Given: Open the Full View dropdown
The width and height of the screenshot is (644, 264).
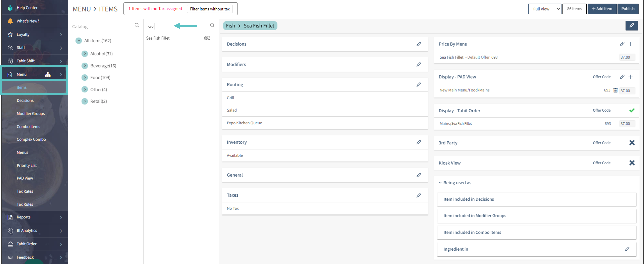Looking at the screenshot, I should point(544,9).
